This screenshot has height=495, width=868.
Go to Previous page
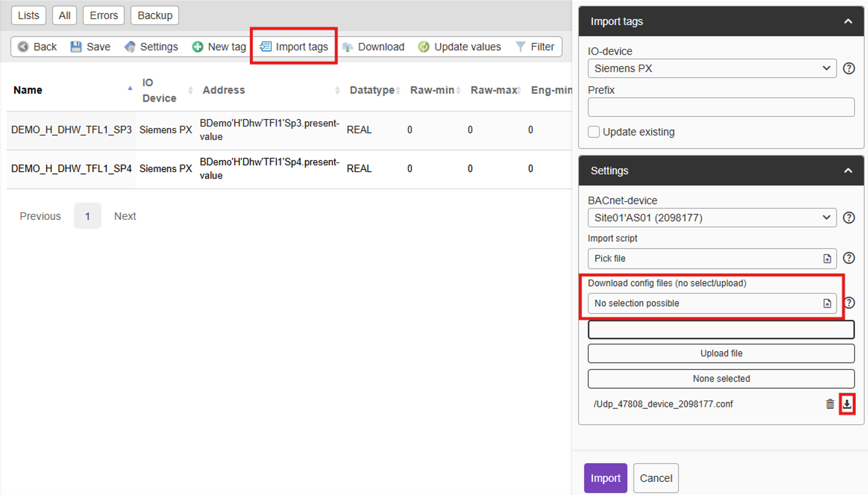coord(40,216)
